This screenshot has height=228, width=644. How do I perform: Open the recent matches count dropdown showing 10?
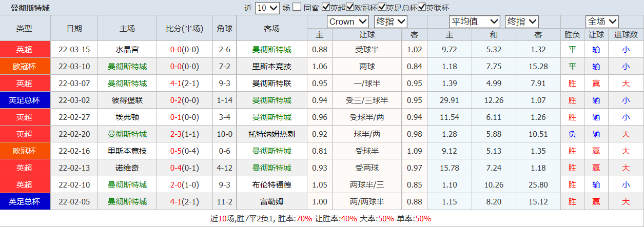267,8
